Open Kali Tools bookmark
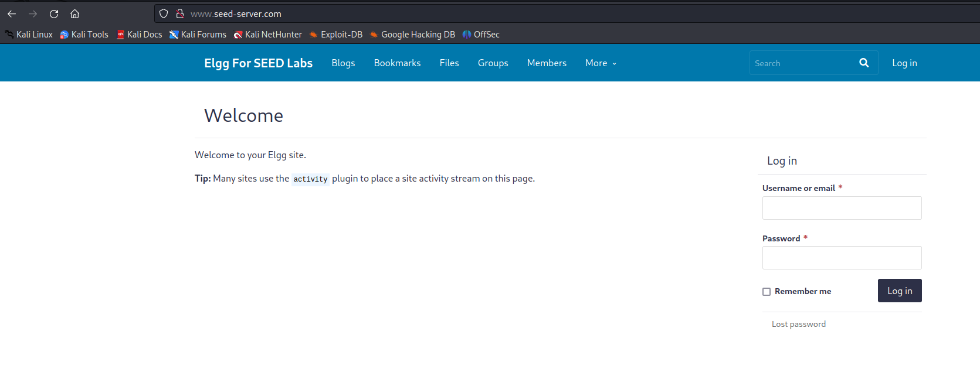This screenshot has width=980, height=372. 84,35
